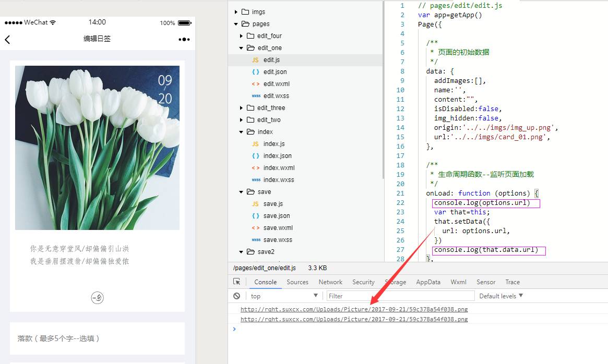
Task: Tap the circular stamp icon below the poem
Action: 97,297
